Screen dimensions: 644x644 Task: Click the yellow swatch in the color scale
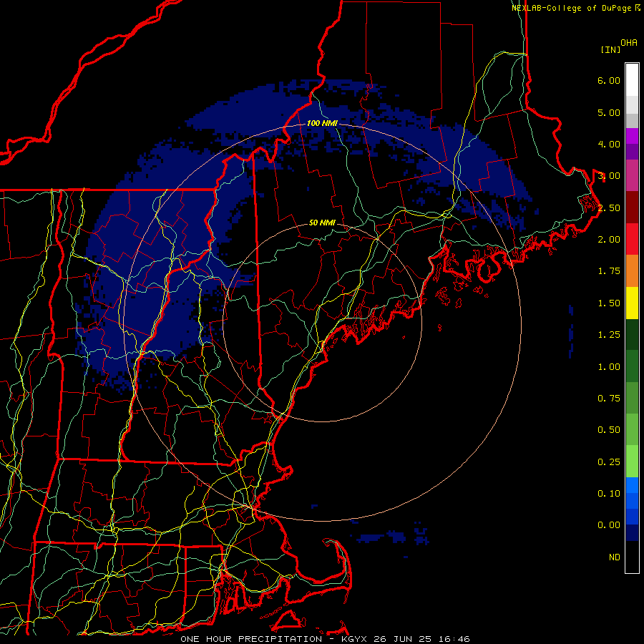[x=632, y=303]
